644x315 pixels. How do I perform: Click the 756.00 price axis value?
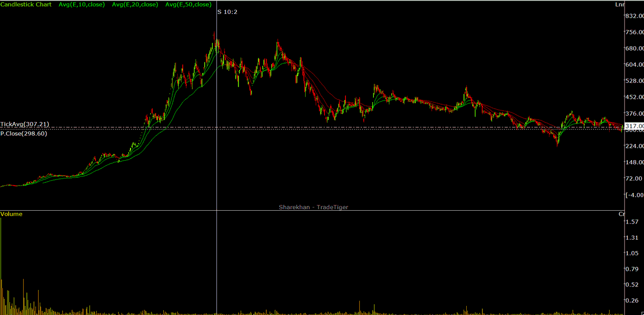point(635,32)
